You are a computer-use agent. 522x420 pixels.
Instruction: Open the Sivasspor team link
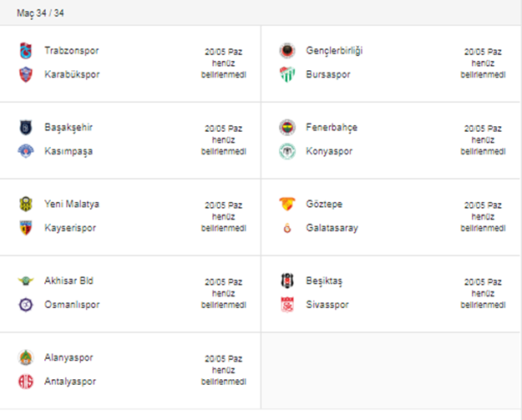point(327,305)
